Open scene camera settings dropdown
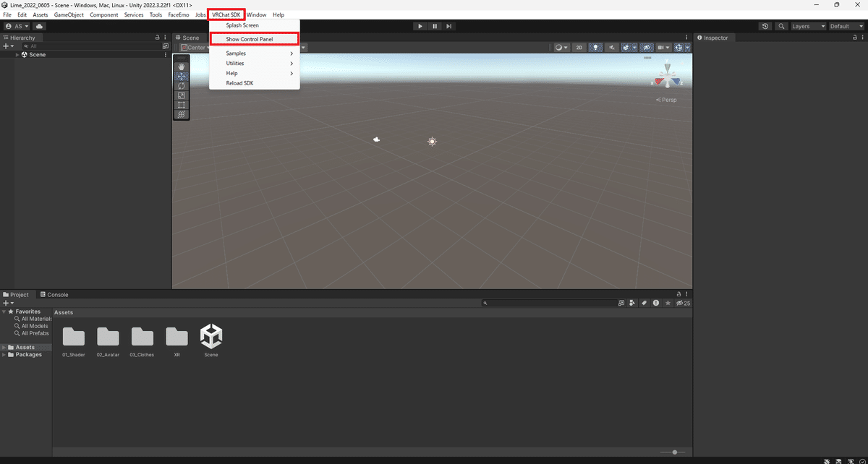Screen dimensions: 868x464 pyautogui.click(x=663, y=48)
